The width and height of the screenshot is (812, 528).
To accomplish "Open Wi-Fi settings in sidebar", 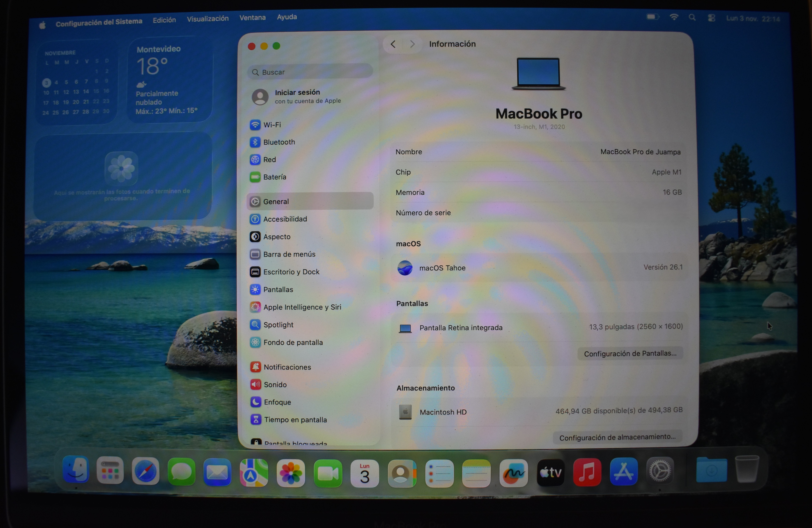I will pos(310,125).
